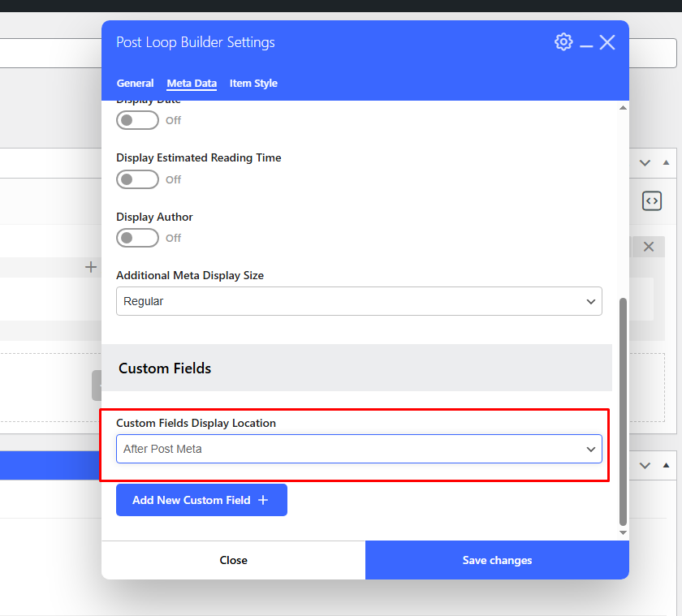Click the Add New Custom Field button

(x=201, y=500)
